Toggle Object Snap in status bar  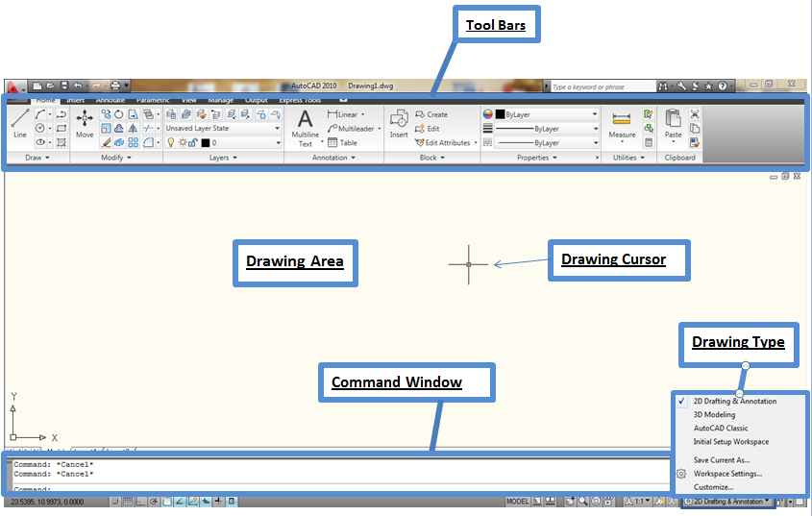point(167,502)
